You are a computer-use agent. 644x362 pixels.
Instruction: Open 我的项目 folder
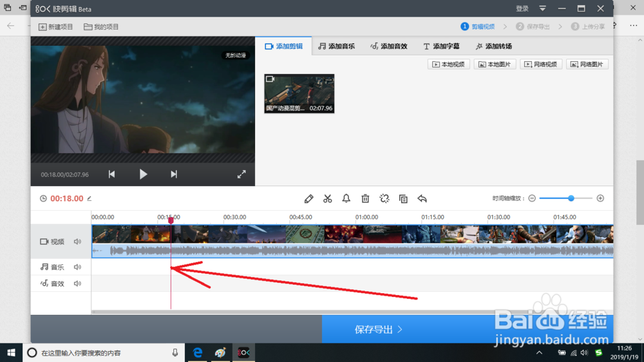point(101,26)
